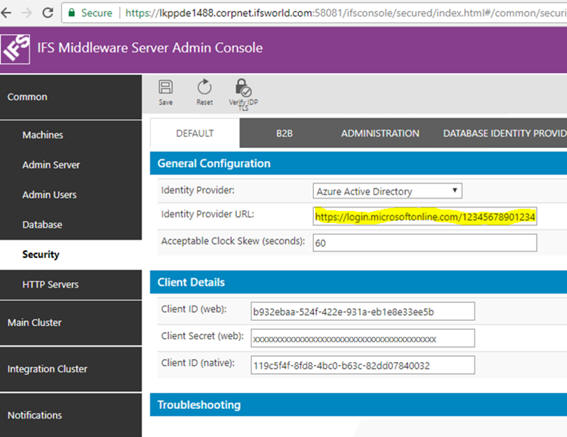
Task: Click the 'Acceptable Clock Skew (seconds):' label
Action: pyautogui.click(x=233, y=241)
